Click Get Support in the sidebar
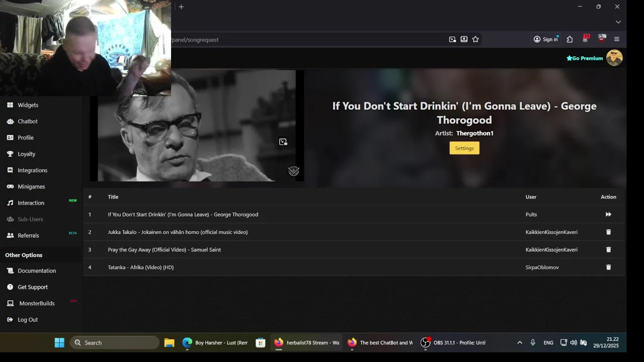Image resolution: width=644 pixels, height=362 pixels. (33, 287)
